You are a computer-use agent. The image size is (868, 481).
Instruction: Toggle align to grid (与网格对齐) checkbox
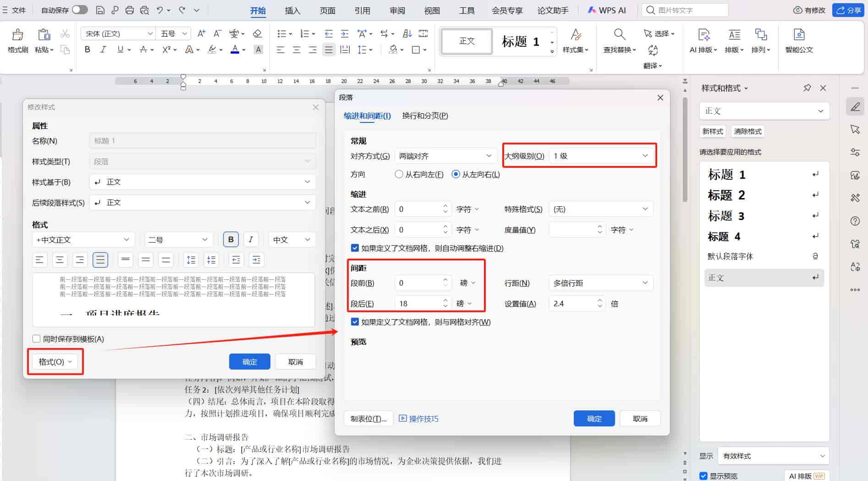pyautogui.click(x=355, y=322)
